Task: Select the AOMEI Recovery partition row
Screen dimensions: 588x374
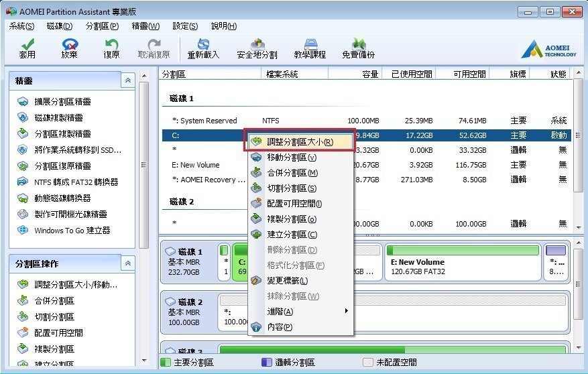Action: [366, 180]
